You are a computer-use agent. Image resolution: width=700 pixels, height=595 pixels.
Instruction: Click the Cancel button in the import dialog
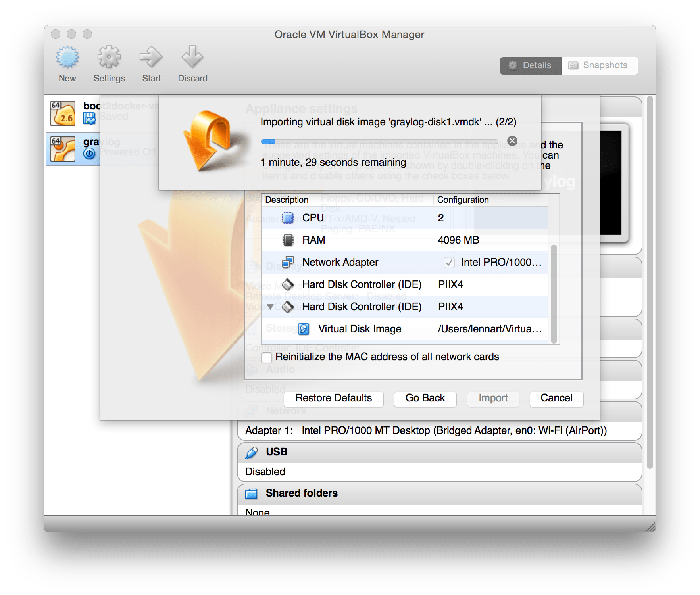[x=556, y=399]
